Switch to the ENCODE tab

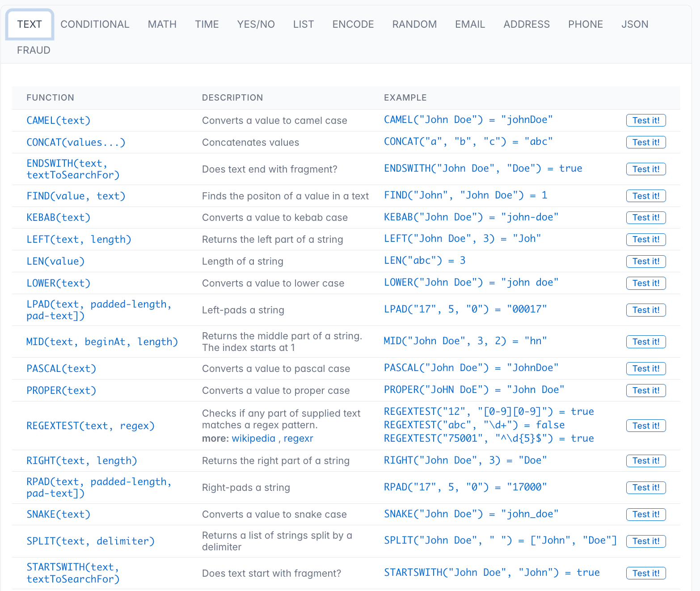pos(353,24)
